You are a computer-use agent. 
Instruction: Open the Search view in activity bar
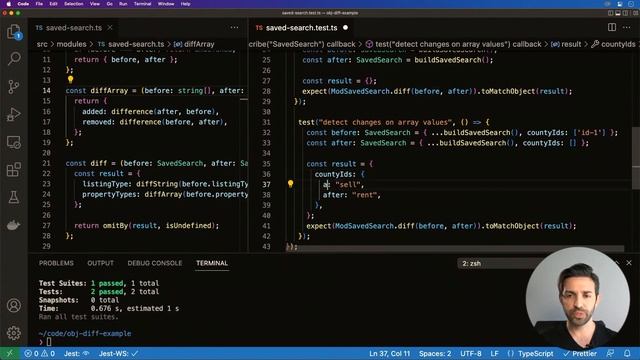point(14,59)
